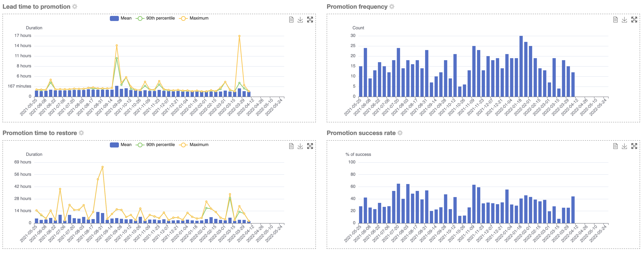
Task: Open data view in Lead time to promotion chart
Action: click(x=291, y=20)
